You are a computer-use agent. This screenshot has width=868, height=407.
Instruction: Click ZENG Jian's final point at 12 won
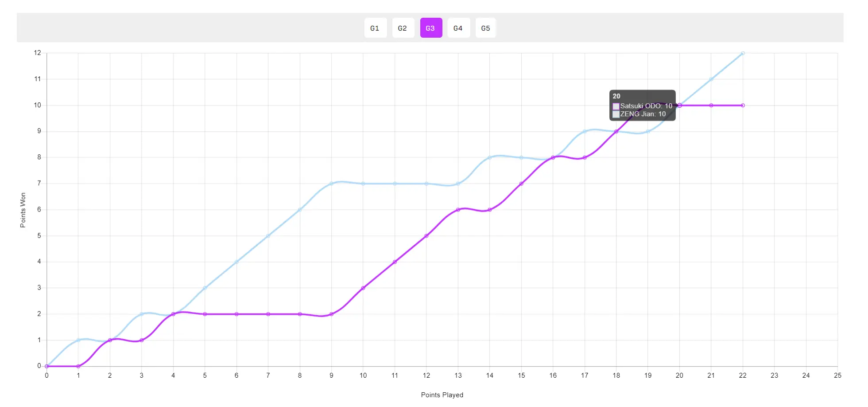[743, 53]
